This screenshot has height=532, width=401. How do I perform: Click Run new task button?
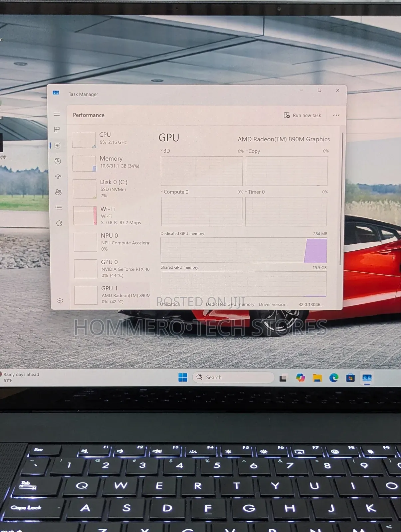click(302, 115)
